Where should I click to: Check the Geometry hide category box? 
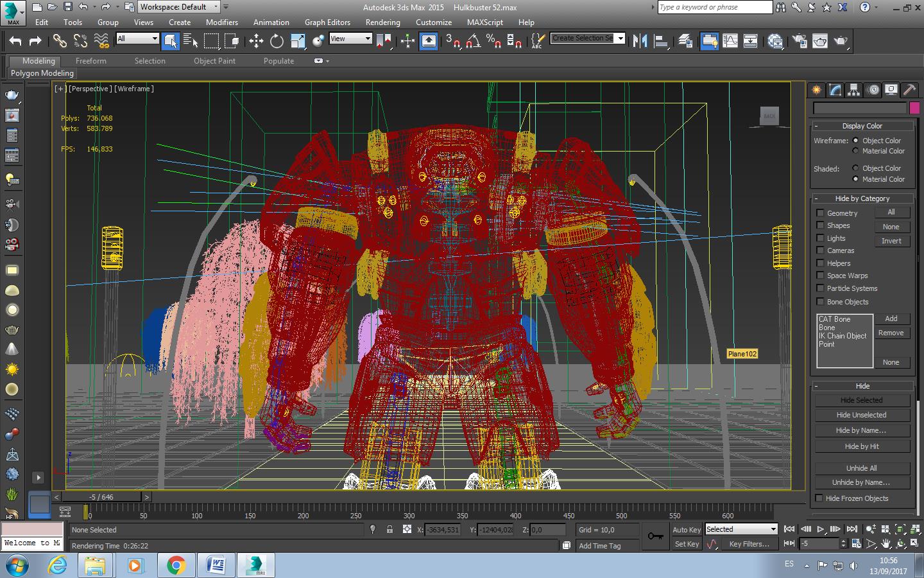coord(820,213)
